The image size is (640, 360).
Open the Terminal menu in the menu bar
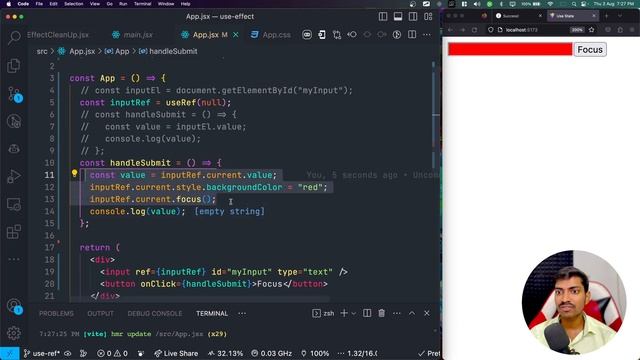[x=142, y=4]
